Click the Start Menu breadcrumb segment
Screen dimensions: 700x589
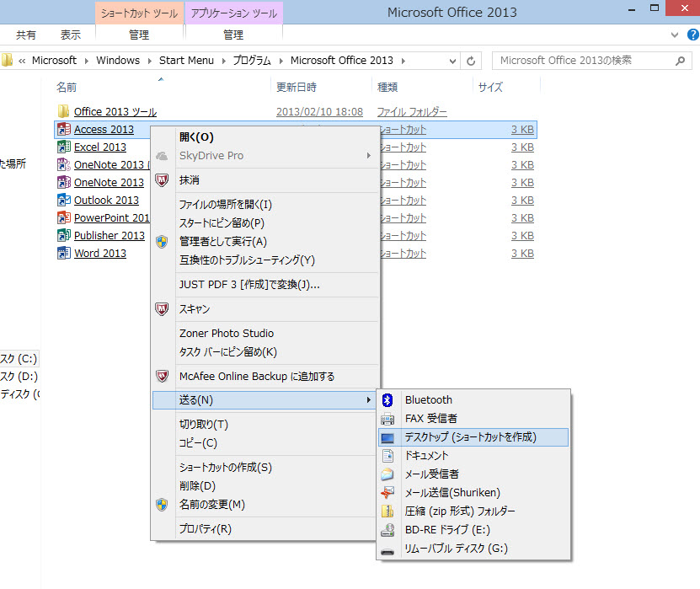coord(187,61)
